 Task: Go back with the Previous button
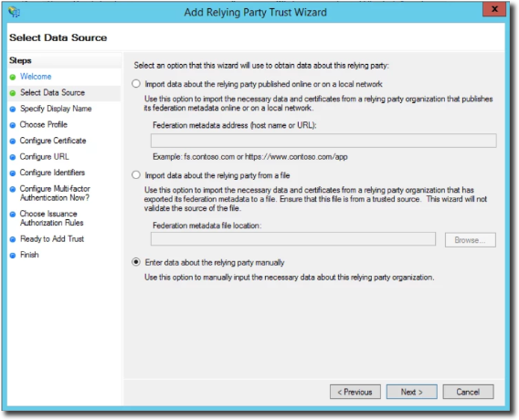pos(355,392)
